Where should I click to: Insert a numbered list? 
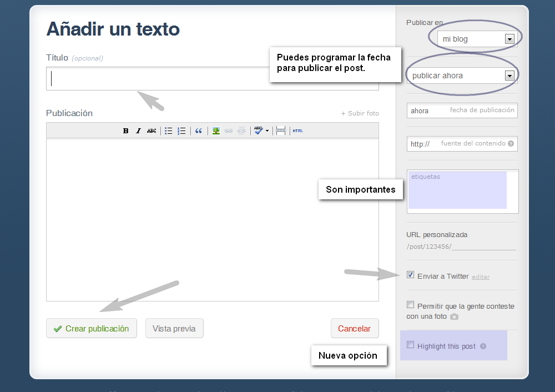[x=181, y=131]
